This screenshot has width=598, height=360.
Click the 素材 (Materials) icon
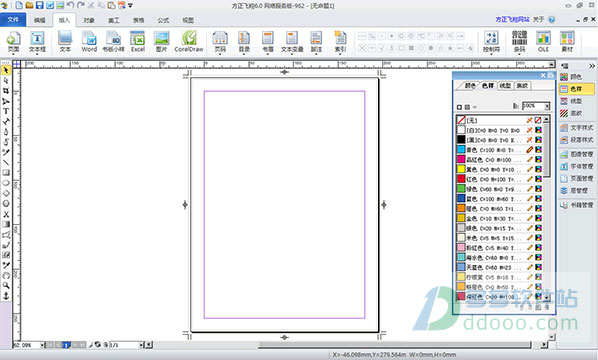[567, 42]
